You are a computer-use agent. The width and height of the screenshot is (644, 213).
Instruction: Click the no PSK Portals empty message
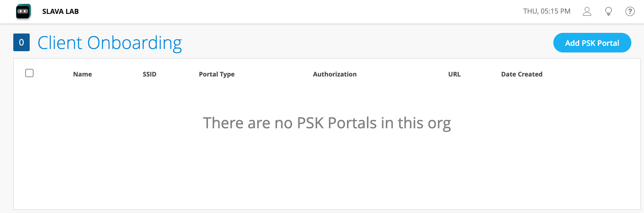(x=327, y=123)
